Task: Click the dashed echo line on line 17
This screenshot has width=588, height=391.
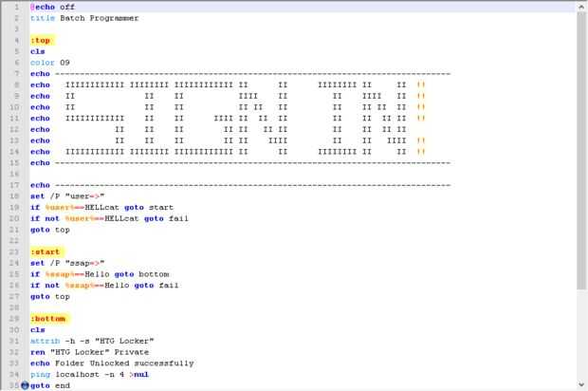Action: tap(240, 185)
